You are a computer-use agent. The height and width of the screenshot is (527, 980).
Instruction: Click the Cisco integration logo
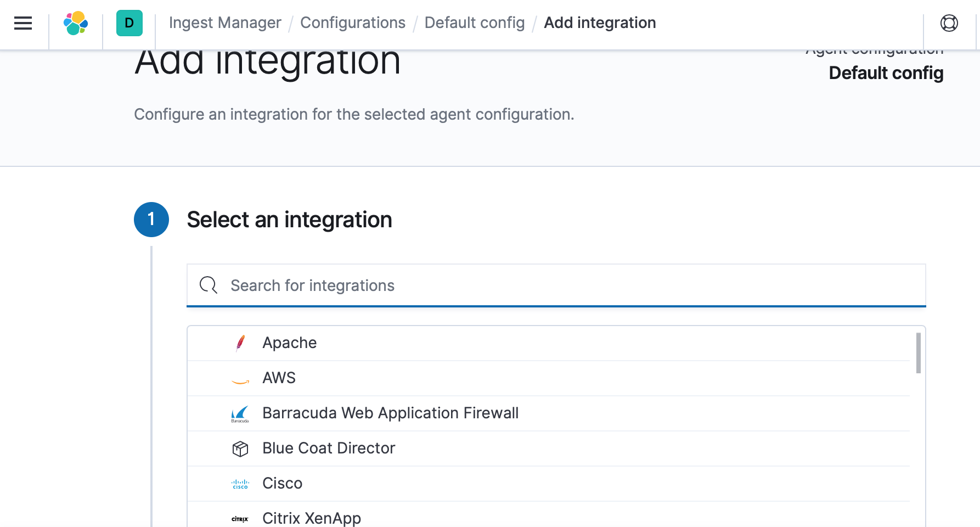coord(240,483)
